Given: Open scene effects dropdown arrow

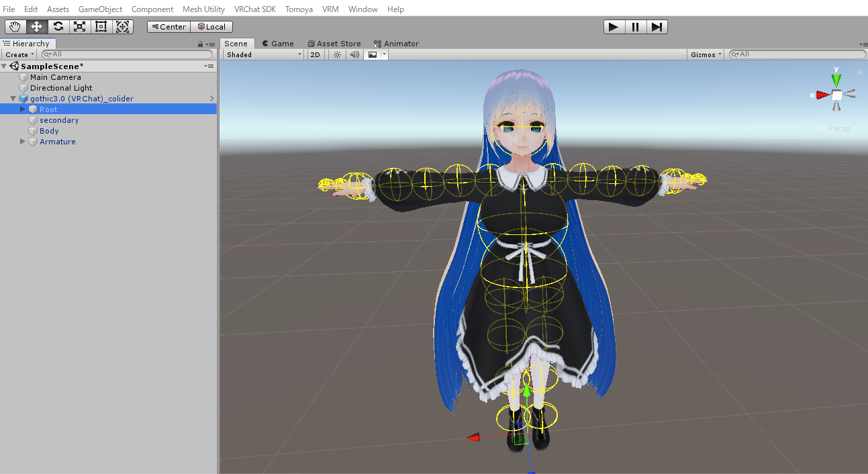Looking at the screenshot, I should tap(384, 54).
